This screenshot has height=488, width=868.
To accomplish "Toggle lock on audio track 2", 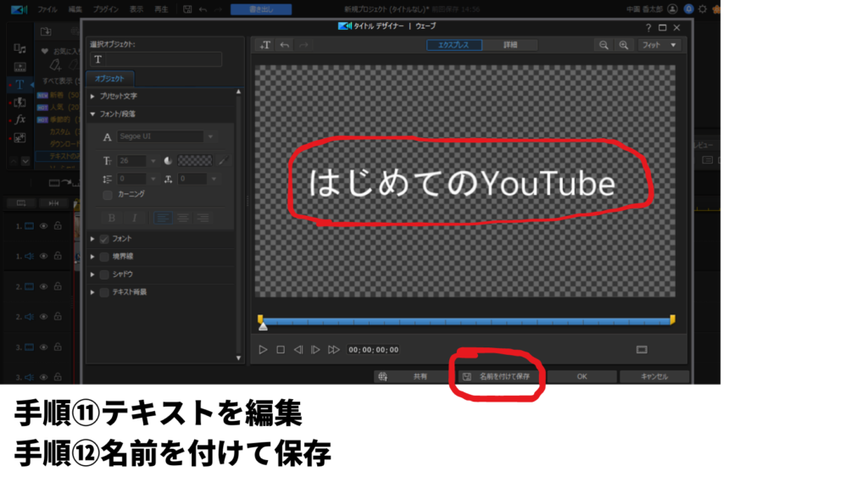I will [x=58, y=317].
